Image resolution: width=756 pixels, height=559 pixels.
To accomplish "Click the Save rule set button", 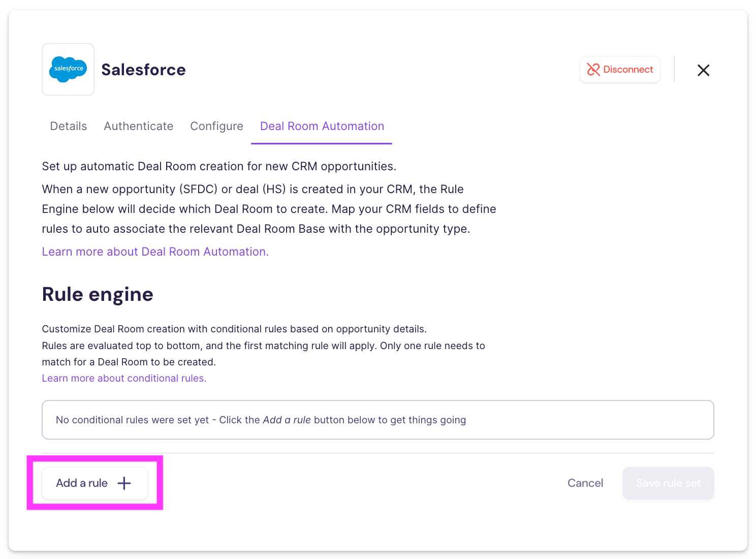I will click(x=668, y=483).
